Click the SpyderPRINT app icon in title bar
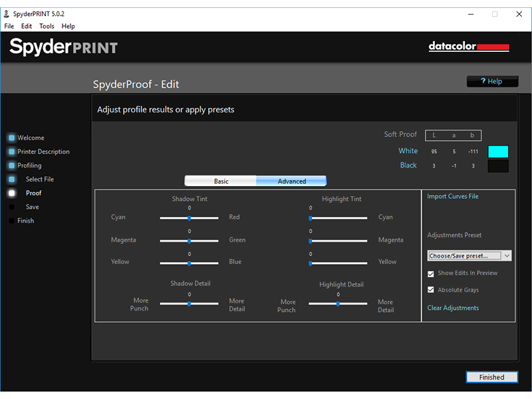Viewport: 532px width, 399px height. click(x=7, y=13)
